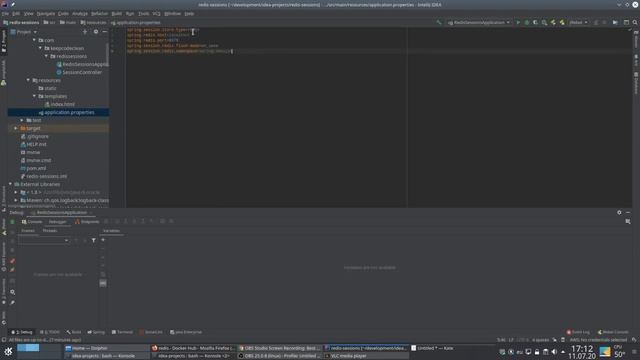Open volume control in system tray
Viewport: 640px width, 360px height.
[554, 352]
